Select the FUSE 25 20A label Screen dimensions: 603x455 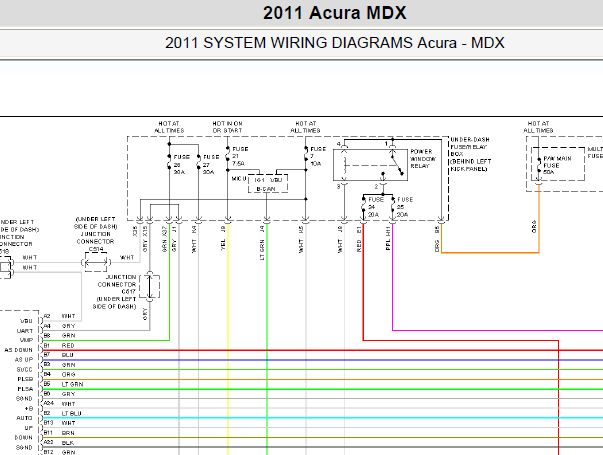click(405, 207)
